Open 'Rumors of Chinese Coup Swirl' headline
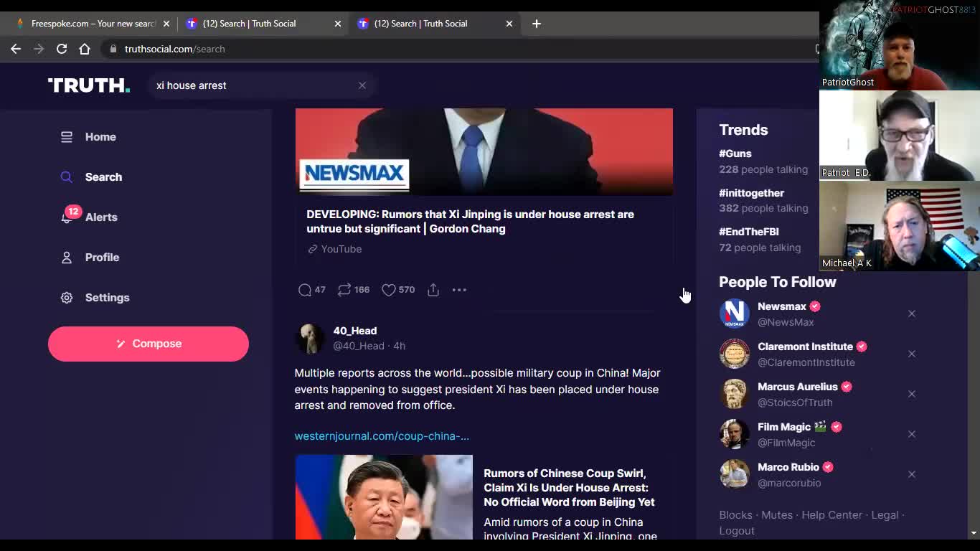Viewport: 980px width, 551px height. point(569,488)
